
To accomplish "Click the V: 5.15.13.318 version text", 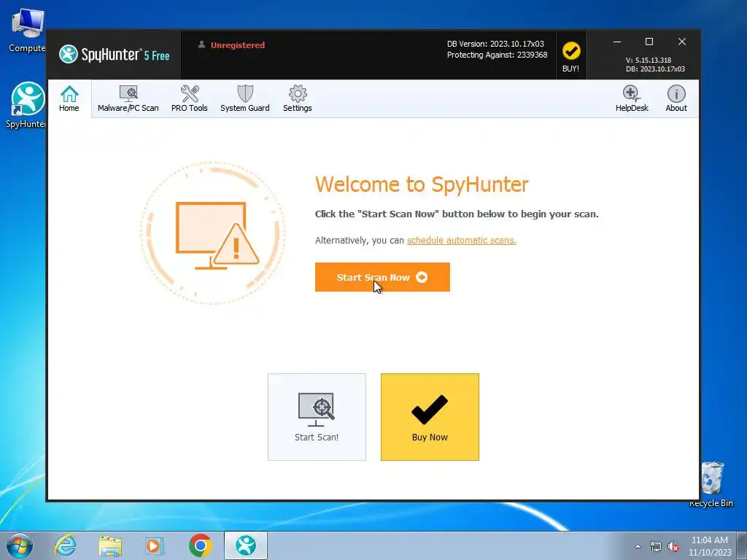I will click(649, 60).
